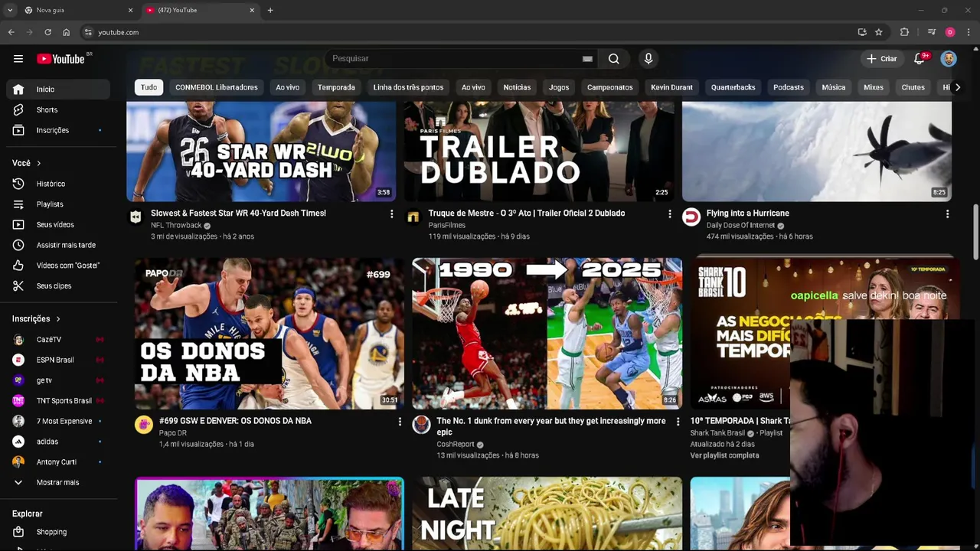Expand the Você section chevron
This screenshot has height=551, width=980.
pos(38,163)
